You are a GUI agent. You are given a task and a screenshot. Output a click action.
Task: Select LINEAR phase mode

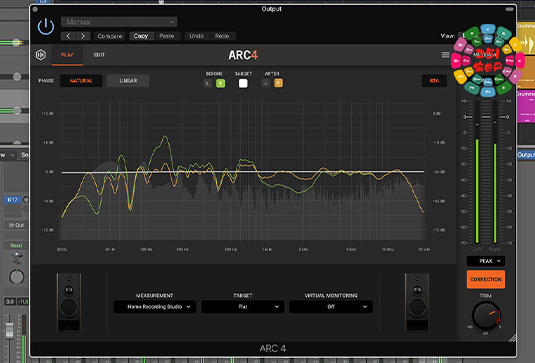[x=128, y=81]
